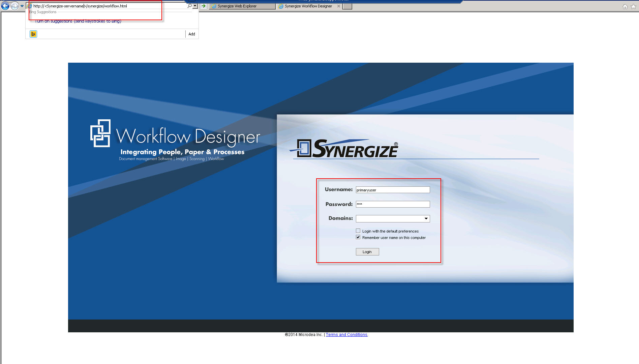Viewport: 639px width, 364px height.
Task: Open the Terms and Conditions link
Action: tap(346, 335)
